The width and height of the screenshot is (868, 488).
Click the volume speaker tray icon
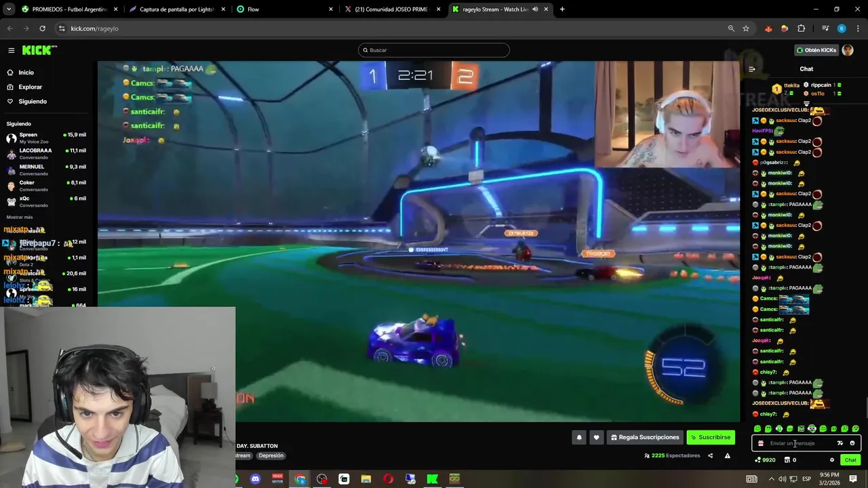pyautogui.click(x=782, y=479)
